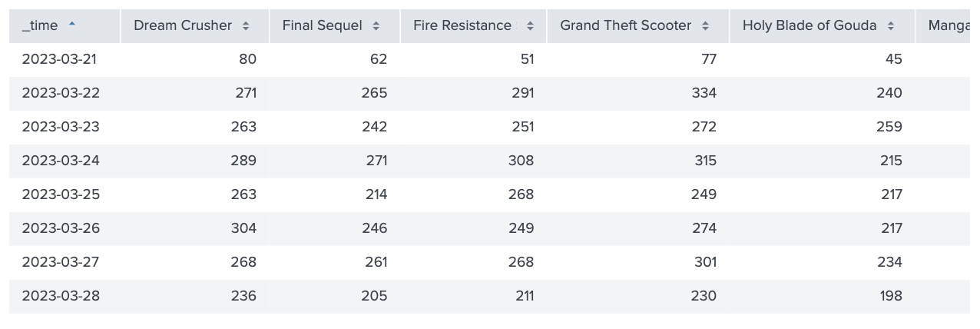Select the 2023-03-21 date cell
The width and height of the screenshot is (980, 329).
pos(60,59)
